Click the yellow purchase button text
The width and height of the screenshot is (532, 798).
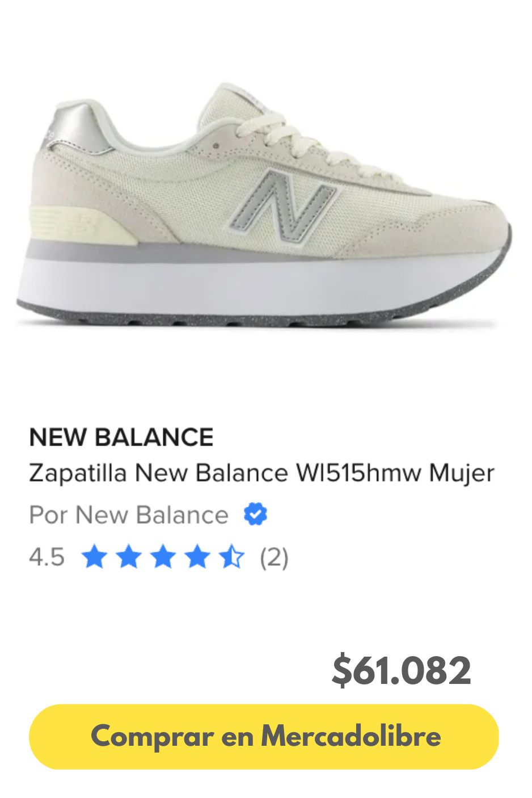tap(267, 735)
